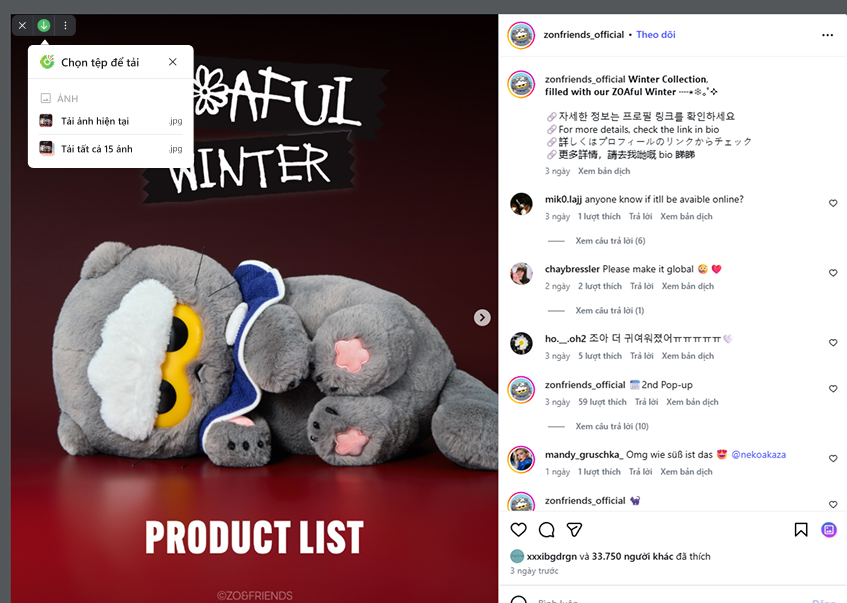847x603 pixels.
Task: Expand the 6 replies under mik0.lajj's comment
Action: pos(610,240)
